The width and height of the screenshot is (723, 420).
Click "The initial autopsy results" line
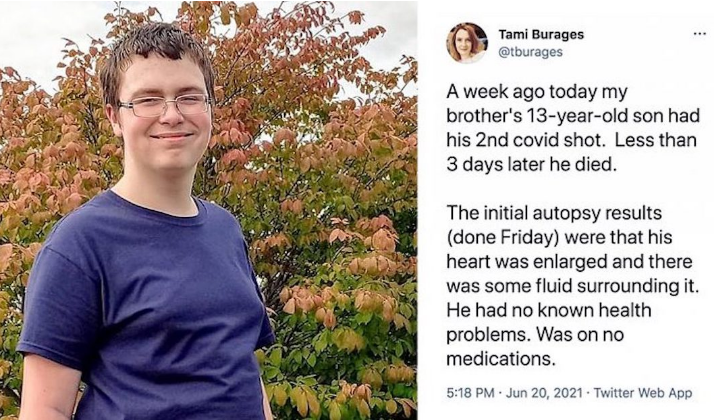(x=554, y=213)
